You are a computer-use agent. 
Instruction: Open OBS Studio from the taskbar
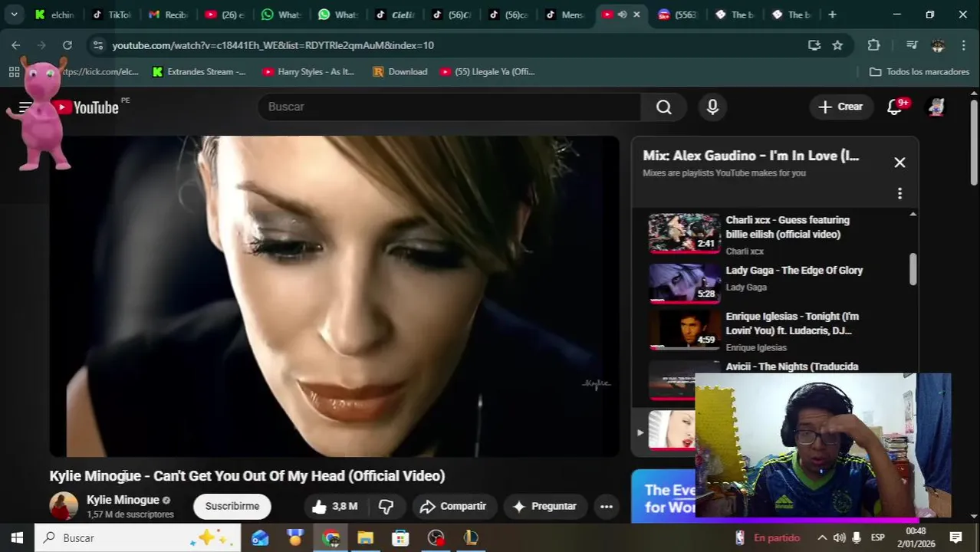tap(436, 537)
